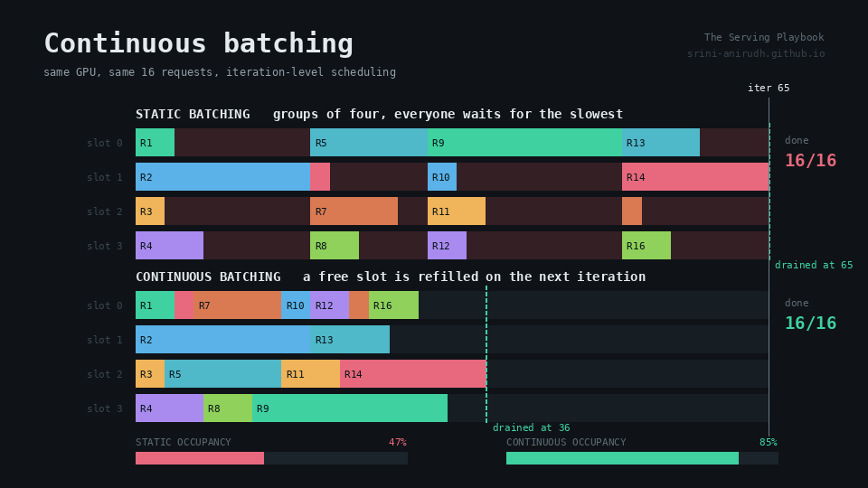Click the 'CONTINUOUS OCCUPANCY' label
Screen dimensions: 868x488
point(566,442)
